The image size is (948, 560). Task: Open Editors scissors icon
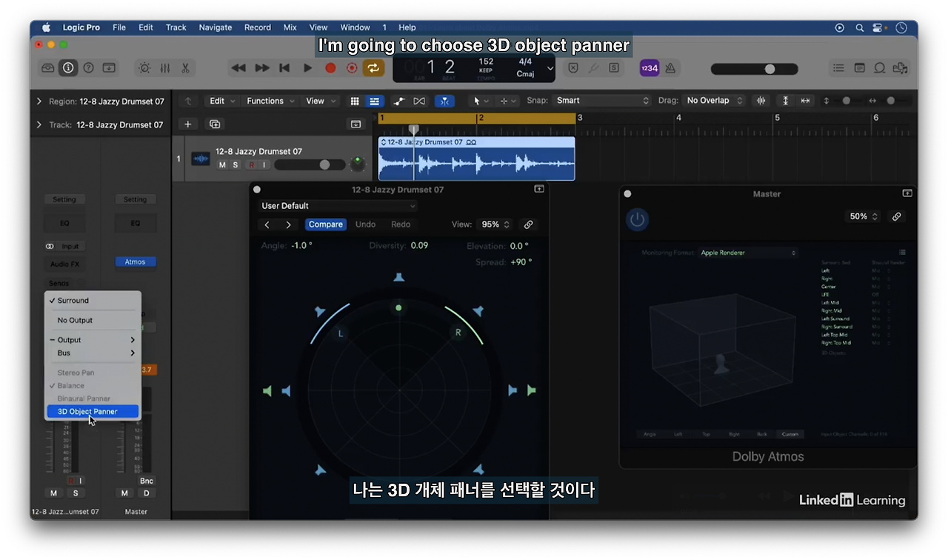click(184, 68)
